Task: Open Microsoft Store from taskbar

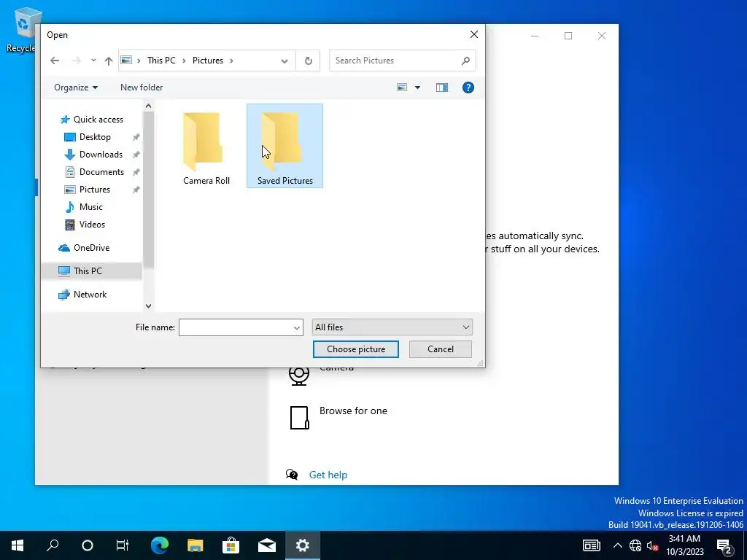Action: pos(231,545)
